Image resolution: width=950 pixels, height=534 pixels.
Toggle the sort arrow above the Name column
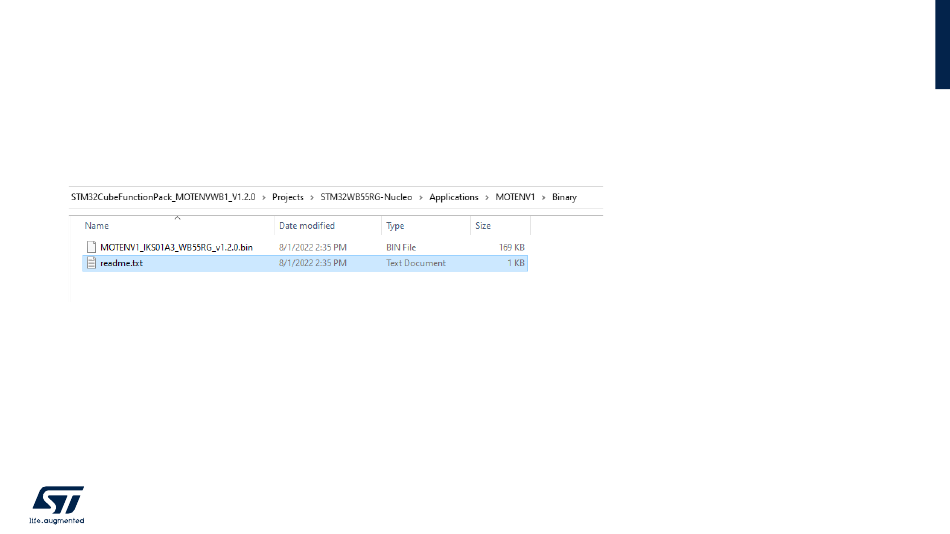click(x=178, y=218)
